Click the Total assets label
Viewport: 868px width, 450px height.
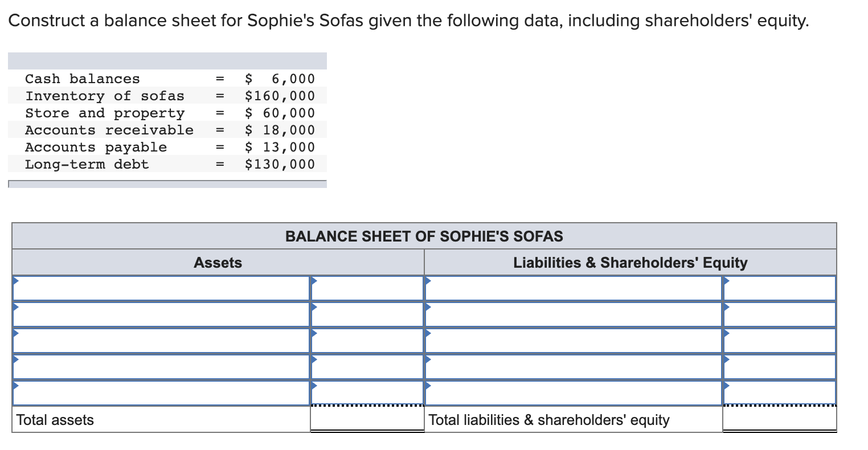click(x=55, y=420)
